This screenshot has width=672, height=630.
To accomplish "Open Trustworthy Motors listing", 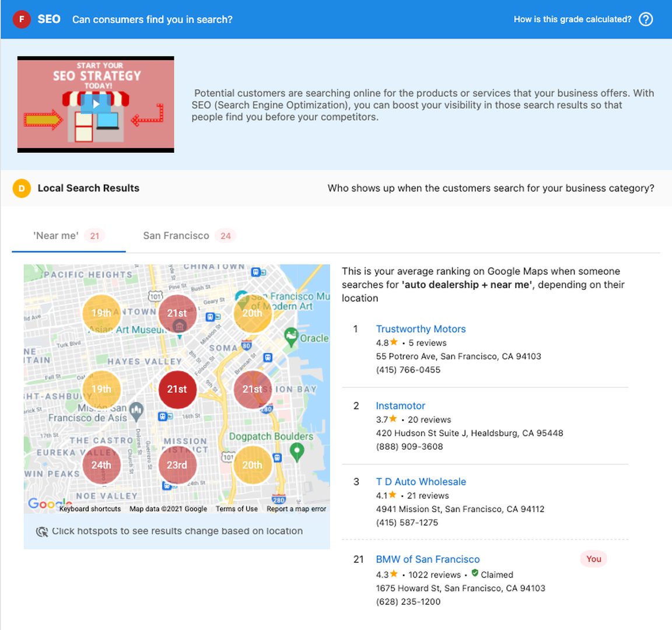I will coord(421,329).
